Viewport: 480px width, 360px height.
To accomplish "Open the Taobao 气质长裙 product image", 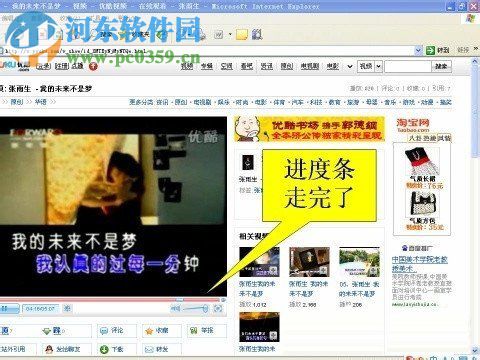I will coord(422,161).
